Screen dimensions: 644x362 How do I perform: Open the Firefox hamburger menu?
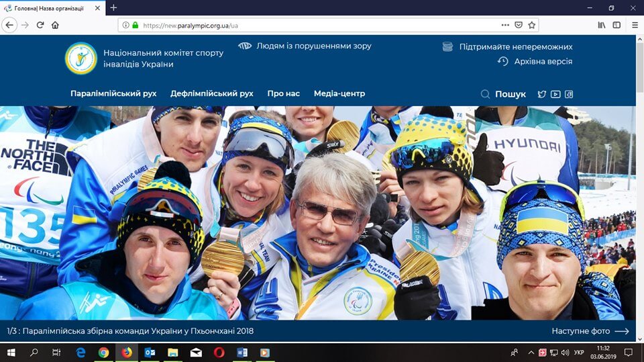[635, 25]
